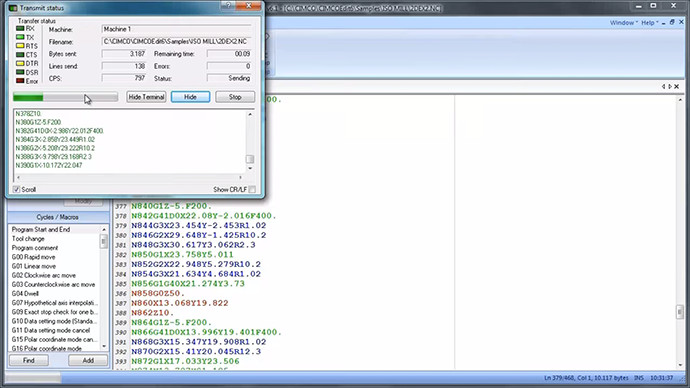Enable the Show CR/LF checkbox
The image size is (690, 388).
pos(252,190)
